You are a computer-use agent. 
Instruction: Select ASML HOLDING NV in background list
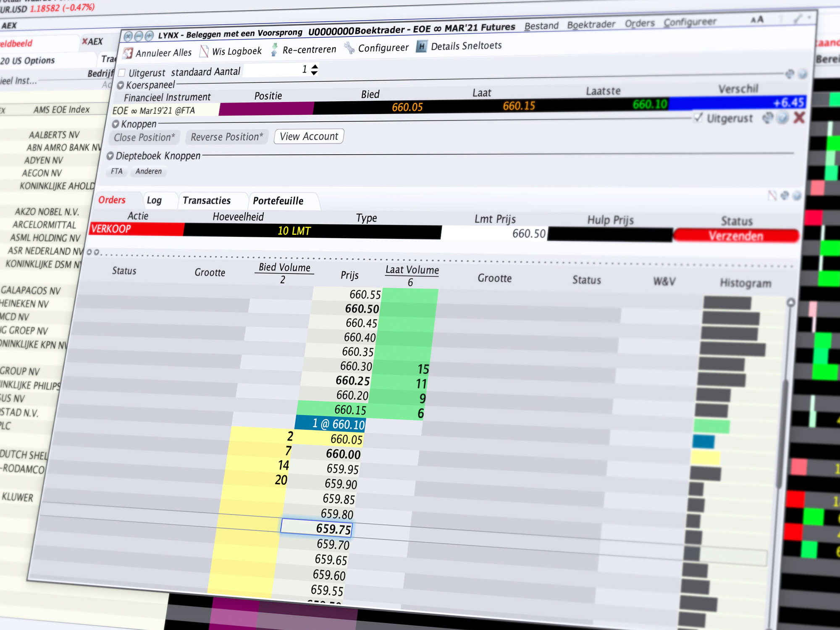[45, 238]
